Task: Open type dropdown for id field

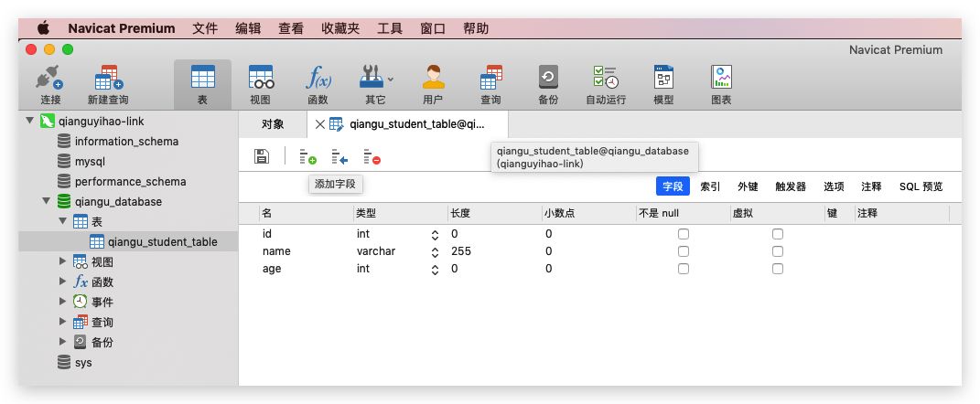Action: 435,235
